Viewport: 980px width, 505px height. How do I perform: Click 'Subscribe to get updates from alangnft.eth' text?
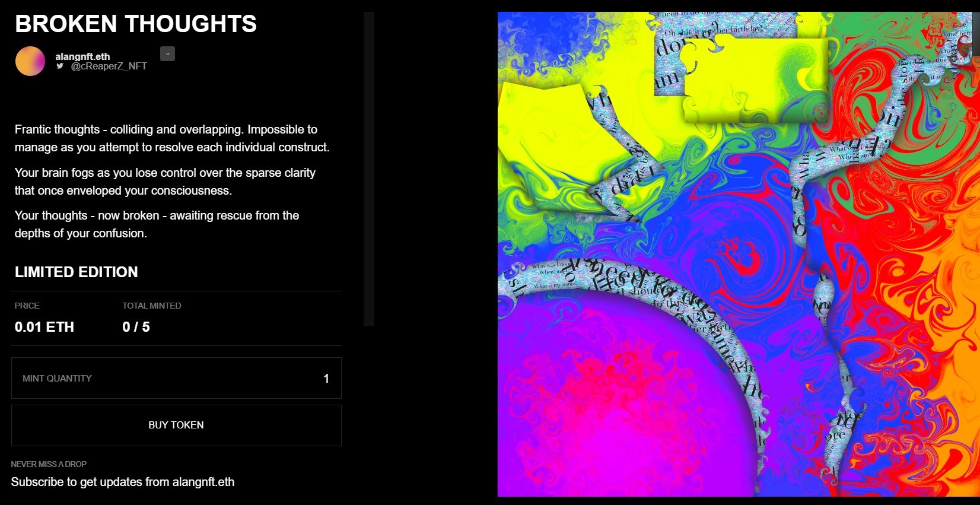point(123,482)
